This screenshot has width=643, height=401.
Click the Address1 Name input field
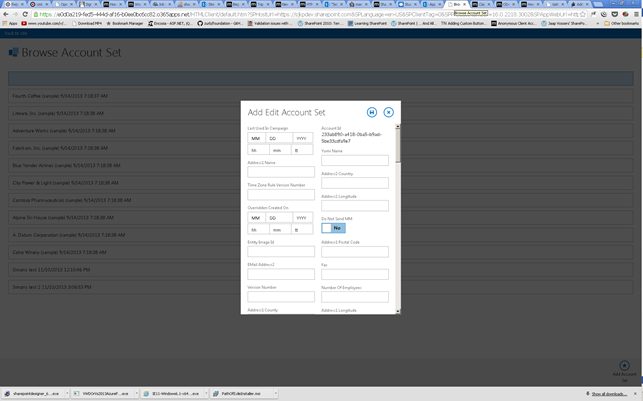(x=281, y=172)
